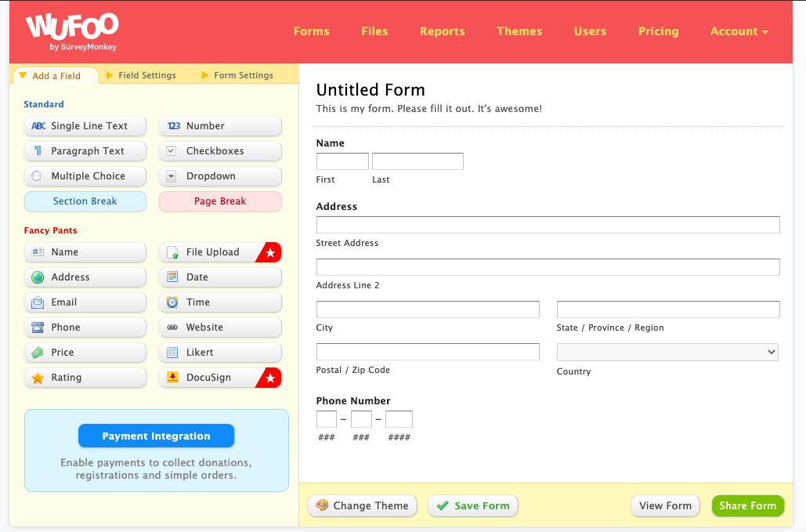
Task: Click the red star badge on DocuSign
Action: point(270,378)
